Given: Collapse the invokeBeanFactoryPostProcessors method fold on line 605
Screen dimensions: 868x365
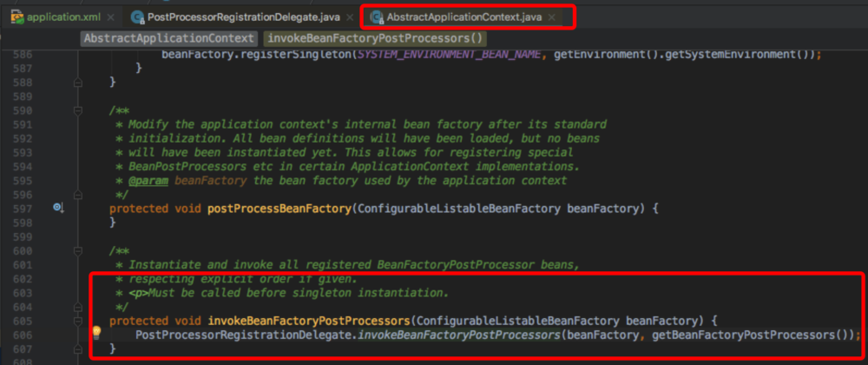Looking at the screenshot, I should pyautogui.click(x=78, y=322).
